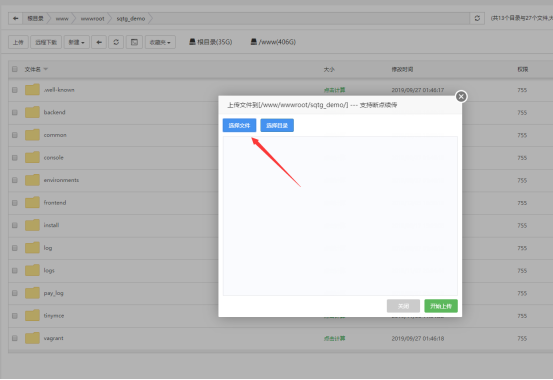Check the box for the install row
This screenshot has height=380, width=553.
point(15,225)
